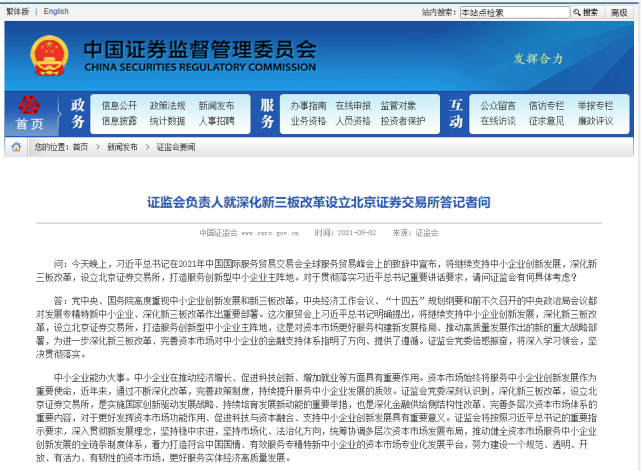Open 信息披露 menu item
The height and width of the screenshot is (471, 641).
[119, 121]
